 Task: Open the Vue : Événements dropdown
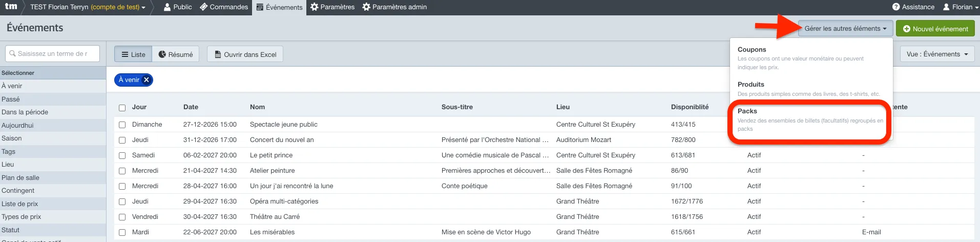tap(937, 54)
